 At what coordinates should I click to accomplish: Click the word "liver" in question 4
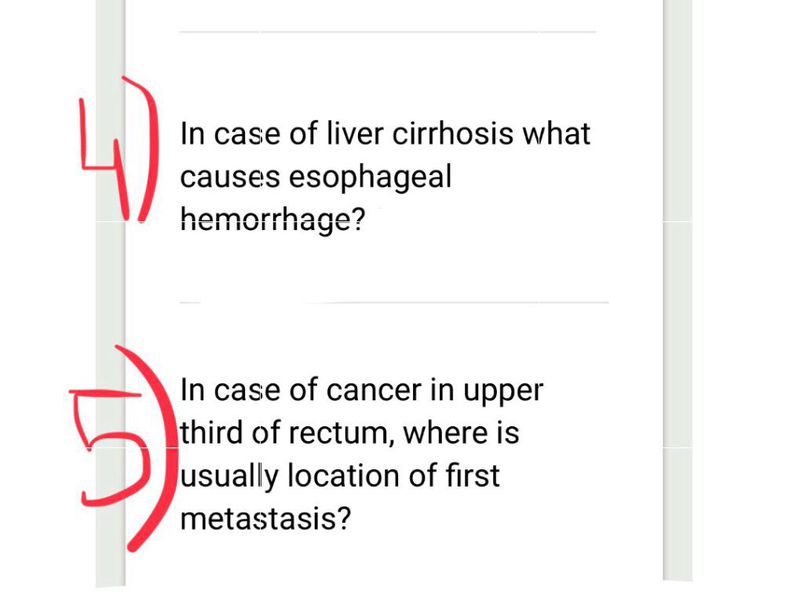tap(357, 134)
